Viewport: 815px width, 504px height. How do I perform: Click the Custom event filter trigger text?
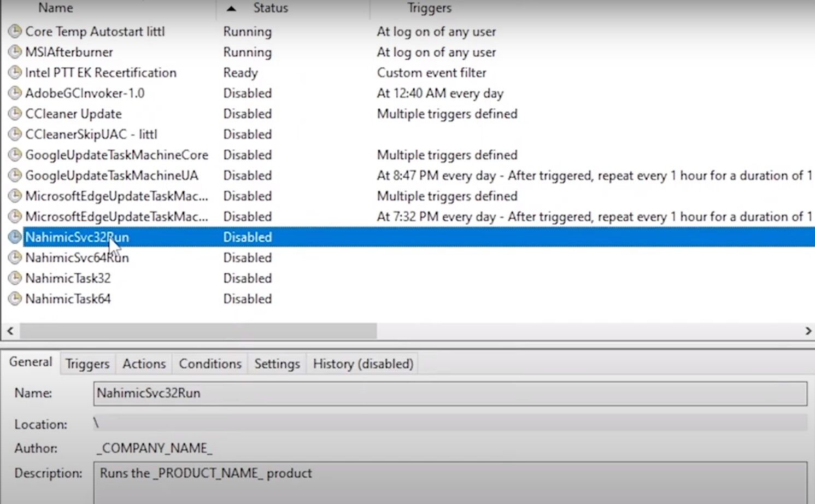pyautogui.click(x=431, y=73)
